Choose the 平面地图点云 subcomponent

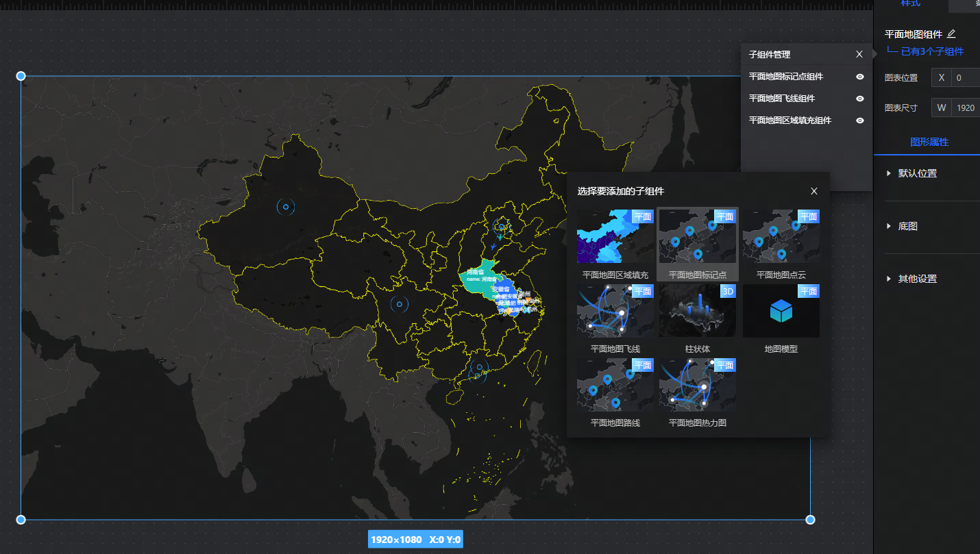tap(781, 236)
